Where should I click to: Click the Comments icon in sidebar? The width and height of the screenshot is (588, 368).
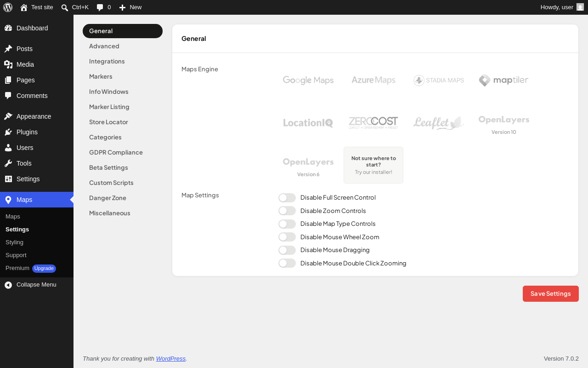point(8,96)
